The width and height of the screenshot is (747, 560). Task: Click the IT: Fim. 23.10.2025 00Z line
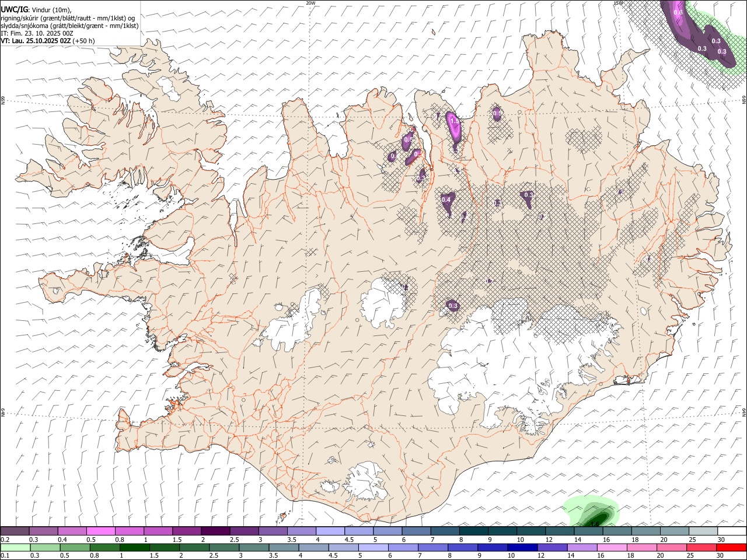(37, 33)
